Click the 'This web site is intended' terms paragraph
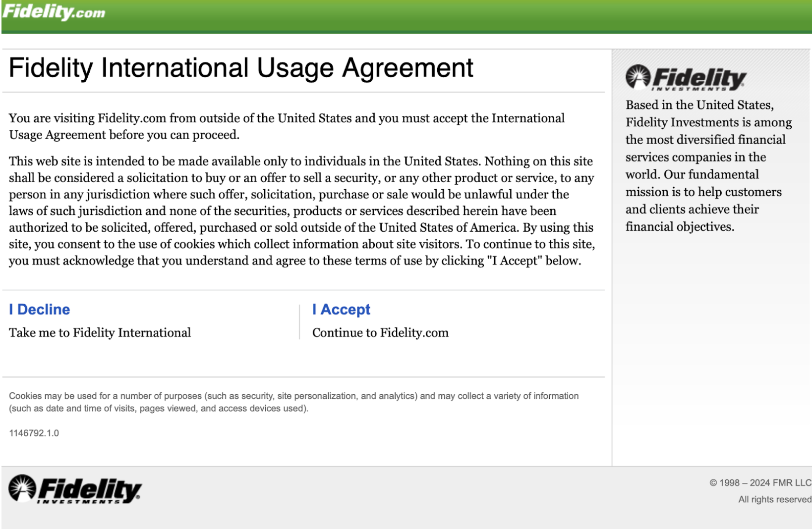The image size is (812, 529). [302, 211]
